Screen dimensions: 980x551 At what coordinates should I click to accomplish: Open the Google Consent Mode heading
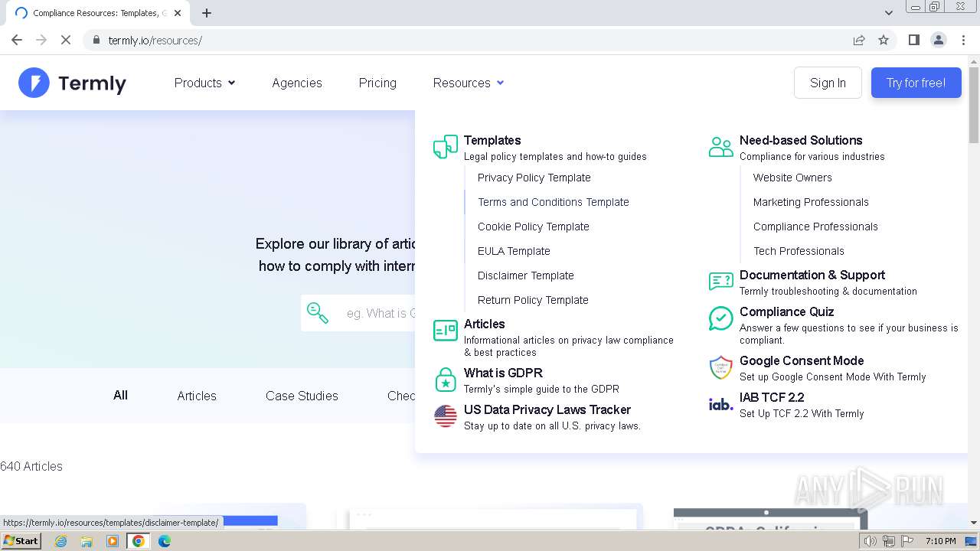[x=802, y=360]
